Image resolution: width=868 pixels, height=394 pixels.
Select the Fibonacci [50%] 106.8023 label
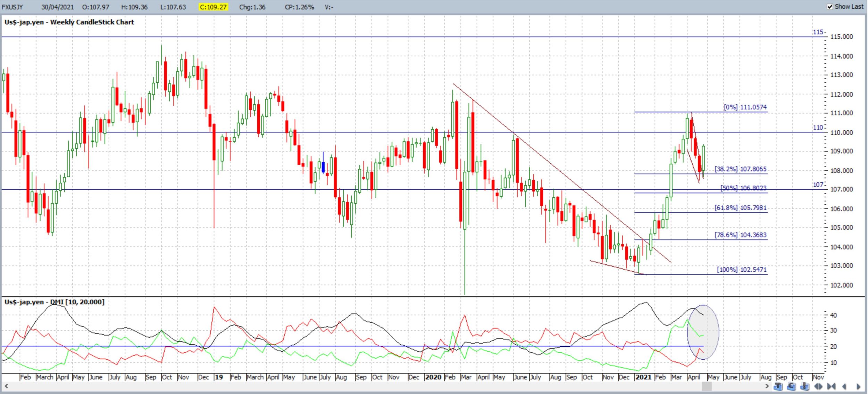coord(743,188)
